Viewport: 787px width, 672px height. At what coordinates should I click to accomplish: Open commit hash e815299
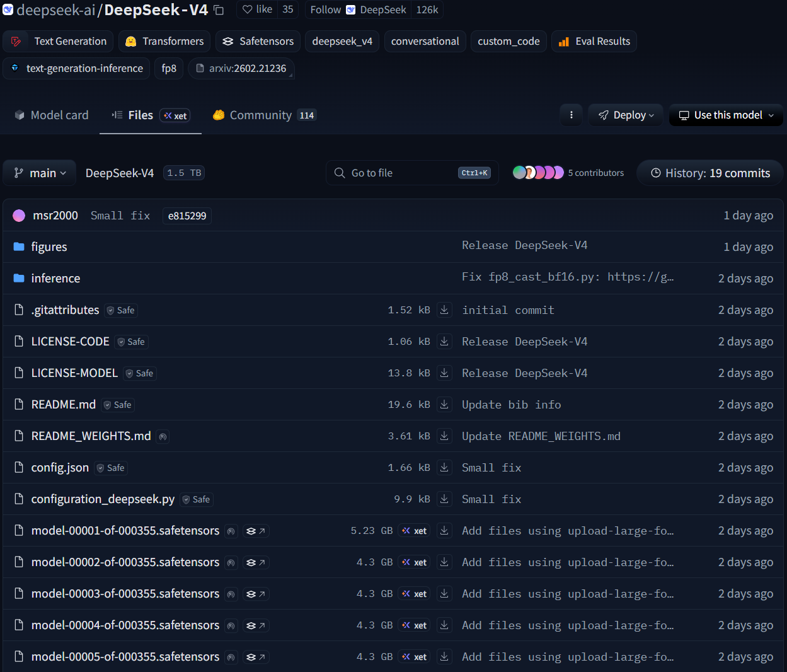pos(187,216)
